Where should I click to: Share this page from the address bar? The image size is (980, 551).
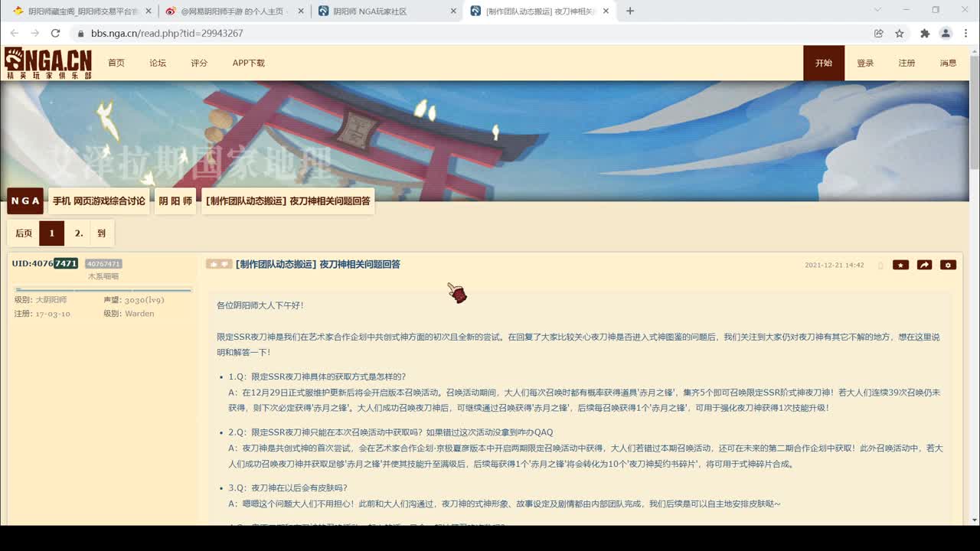(878, 34)
